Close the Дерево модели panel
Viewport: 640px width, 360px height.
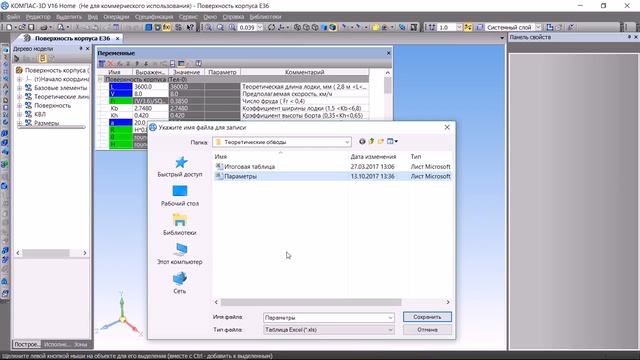pyautogui.click(x=87, y=49)
